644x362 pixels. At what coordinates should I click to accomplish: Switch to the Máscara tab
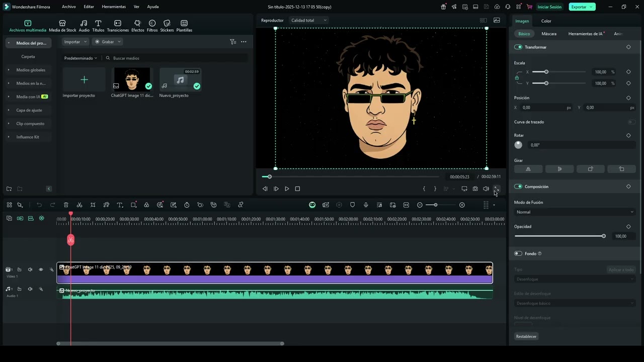pos(549,34)
